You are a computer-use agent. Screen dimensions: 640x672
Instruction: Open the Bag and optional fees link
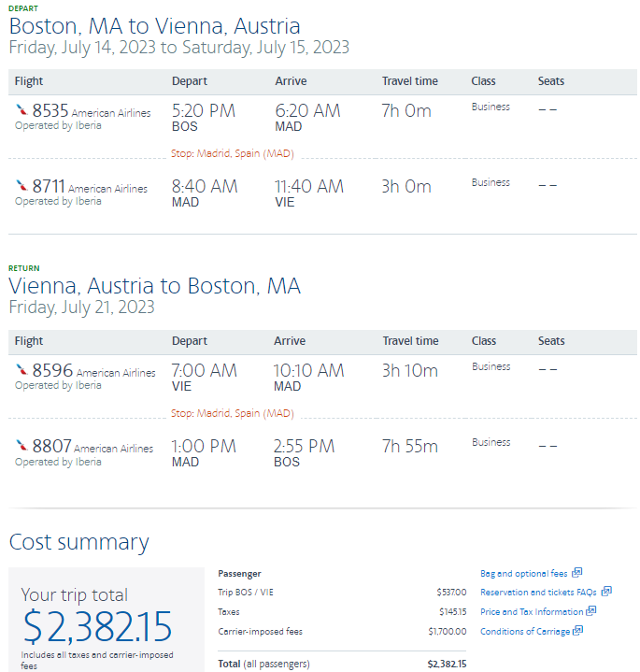[x=523, y=573]
